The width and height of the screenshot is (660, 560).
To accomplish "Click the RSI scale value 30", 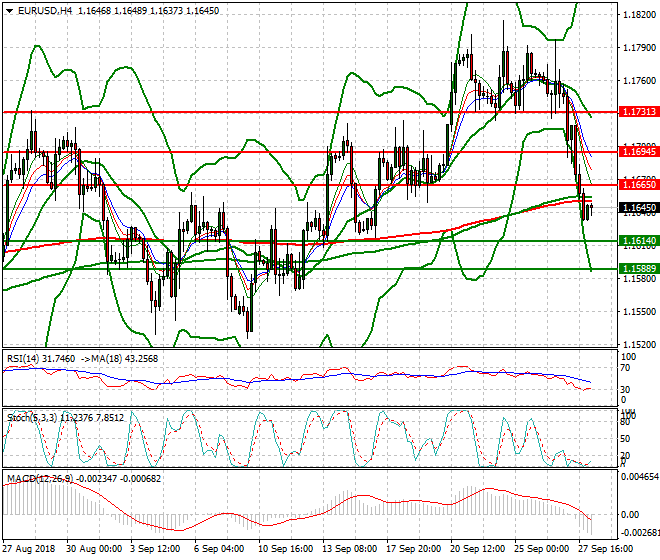I will [x=625, y=389].
